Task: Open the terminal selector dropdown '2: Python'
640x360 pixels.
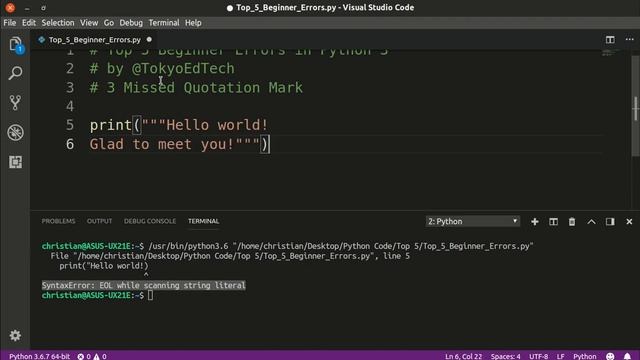Action: (x=473, y=221)
